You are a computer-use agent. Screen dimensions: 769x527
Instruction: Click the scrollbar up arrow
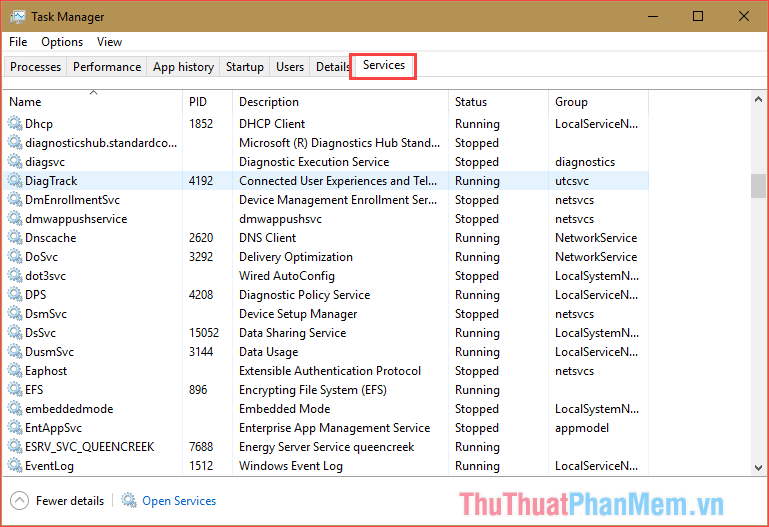click(x=758, y=100)
